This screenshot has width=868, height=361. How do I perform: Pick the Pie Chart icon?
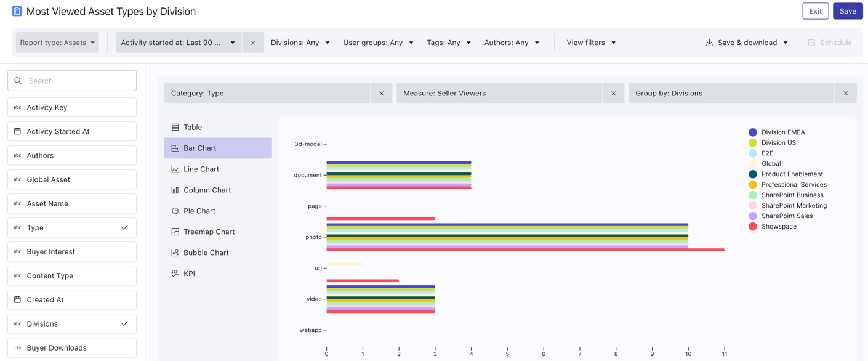[175, 211]
